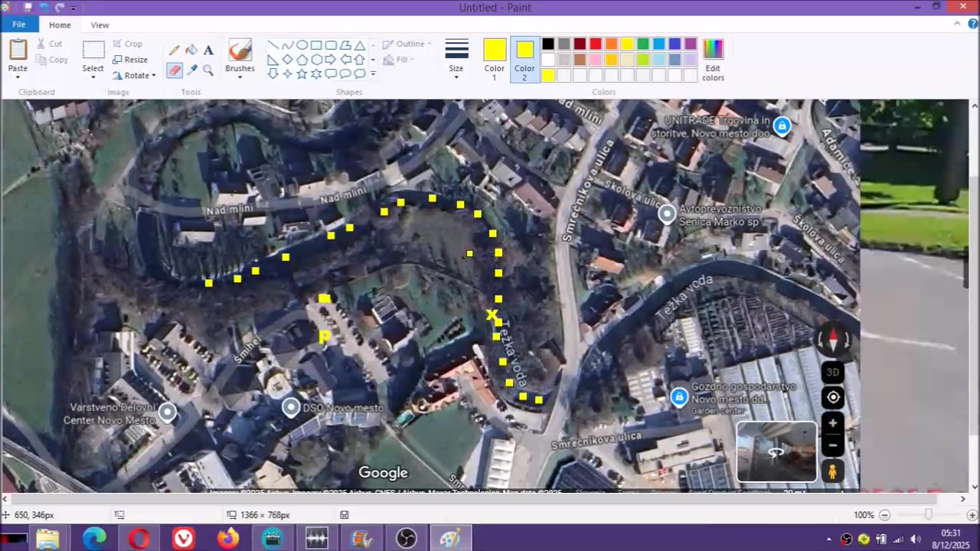Open OBS Studio from the taskbar

click(406, 539)
